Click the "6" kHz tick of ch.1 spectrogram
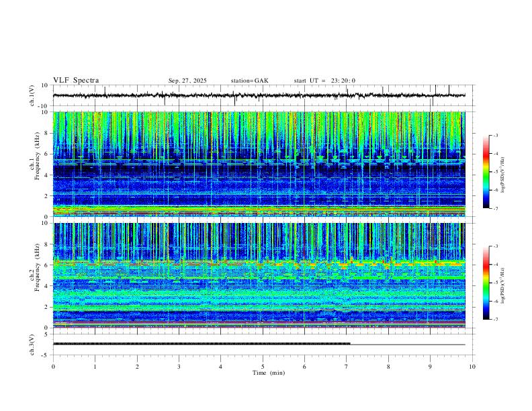This screenshot has height=411, width=532. point(46,154)
